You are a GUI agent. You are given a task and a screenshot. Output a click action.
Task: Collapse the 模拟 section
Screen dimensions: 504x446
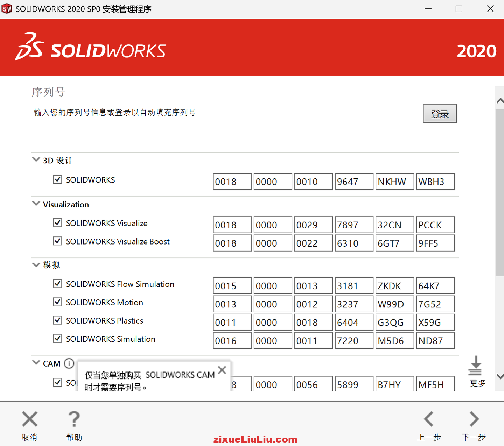[36, 264]
